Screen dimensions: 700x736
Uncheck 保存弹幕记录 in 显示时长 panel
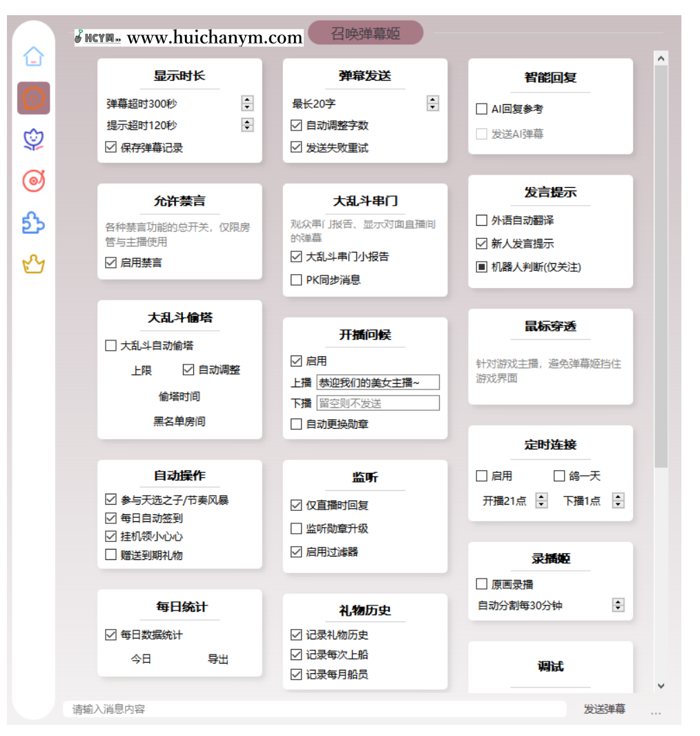coord(111,146)
